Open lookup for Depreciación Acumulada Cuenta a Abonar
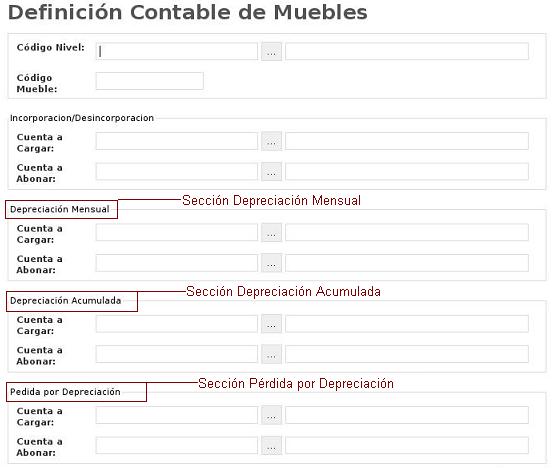552x469 pixels. (x=271, y=354)
